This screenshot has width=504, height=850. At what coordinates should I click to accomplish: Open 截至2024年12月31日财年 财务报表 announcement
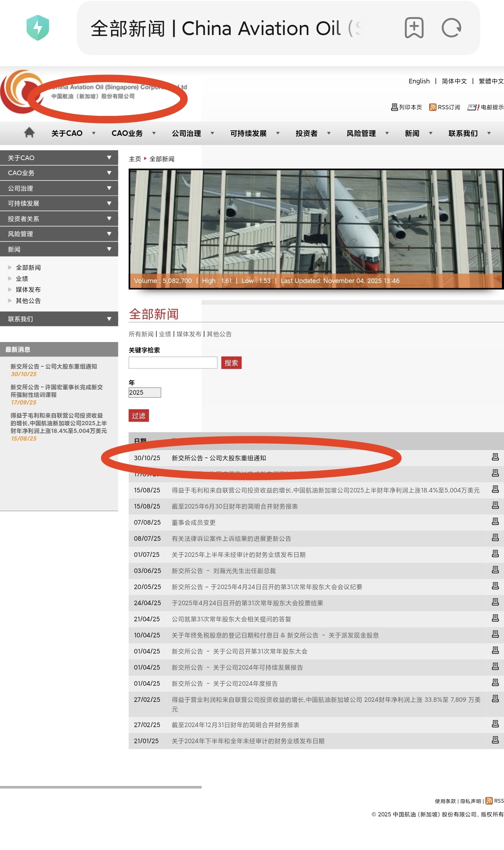[x=235, y=725]
